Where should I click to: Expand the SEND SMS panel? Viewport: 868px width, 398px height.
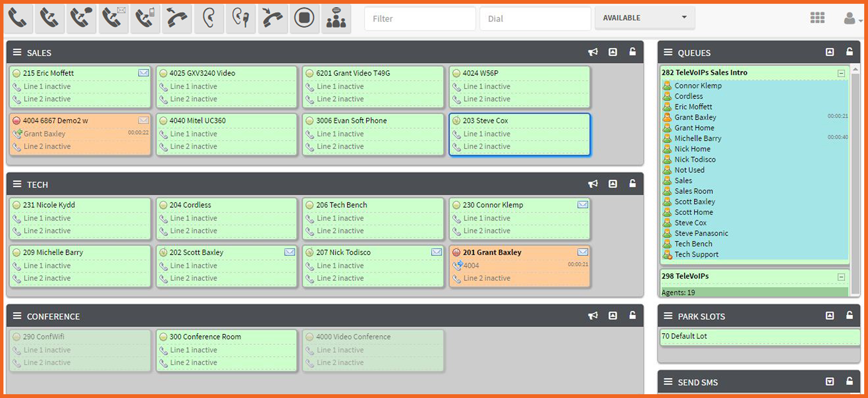click(829, 382)
